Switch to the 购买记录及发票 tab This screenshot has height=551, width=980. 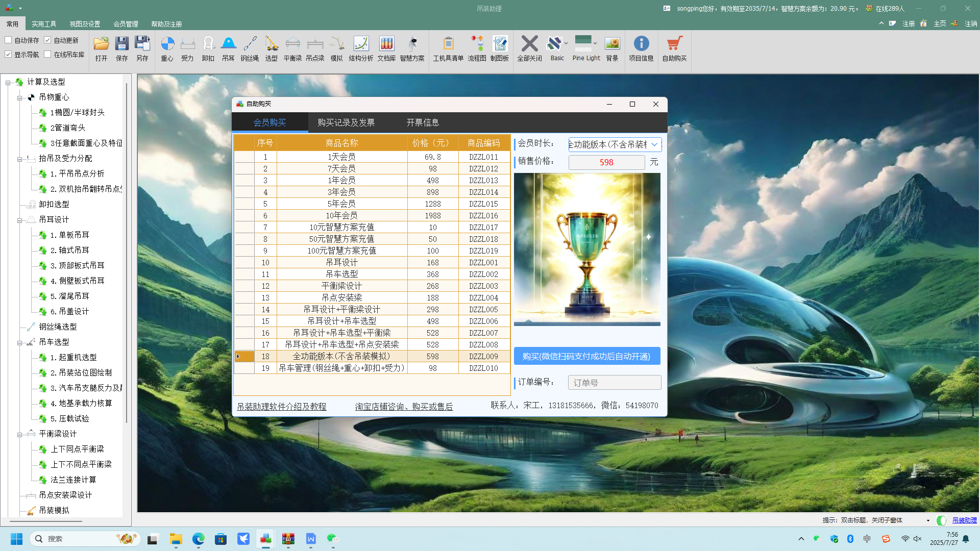coord(346,122)
